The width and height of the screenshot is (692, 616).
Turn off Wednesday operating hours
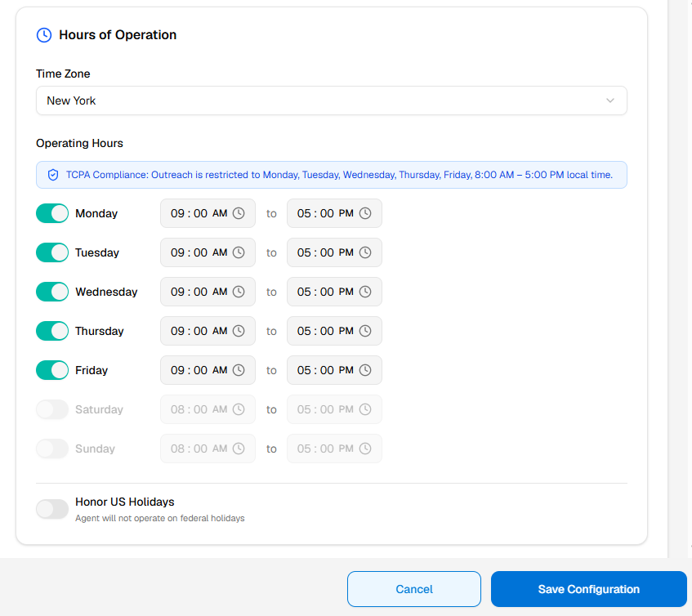pos(52,292)
